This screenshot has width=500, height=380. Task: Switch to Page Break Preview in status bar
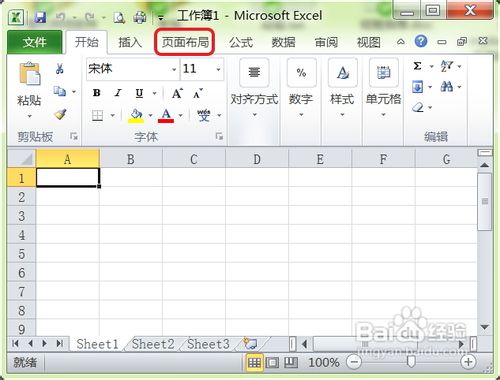[291, 362]
